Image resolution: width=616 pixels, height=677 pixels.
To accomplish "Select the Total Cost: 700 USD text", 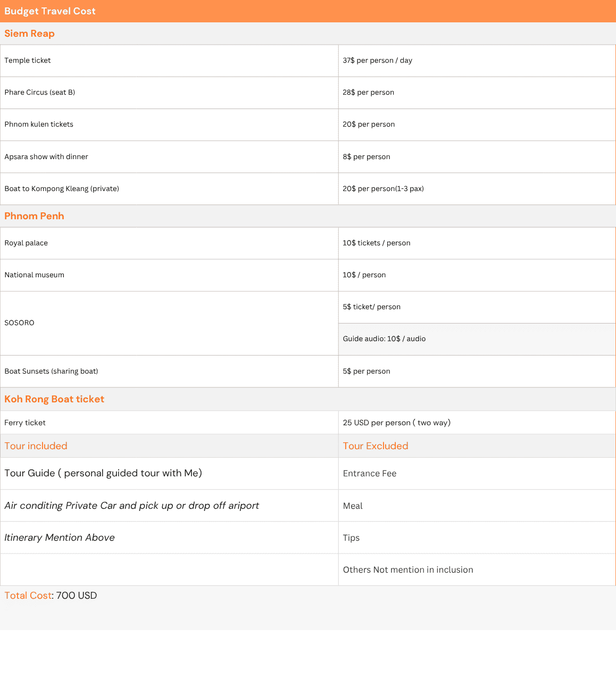I will pyautogui.click(x=51, y=596).
